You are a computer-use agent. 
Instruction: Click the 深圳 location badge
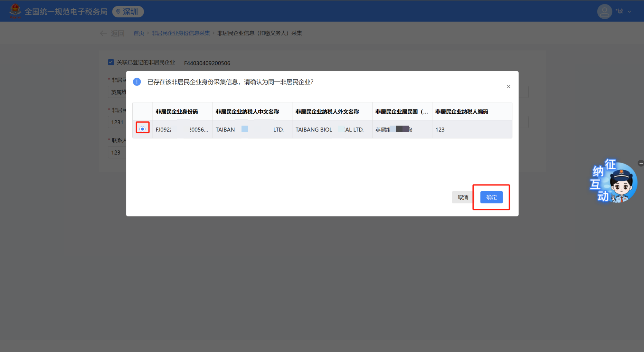pyautogui.click(x=128, y=12)
